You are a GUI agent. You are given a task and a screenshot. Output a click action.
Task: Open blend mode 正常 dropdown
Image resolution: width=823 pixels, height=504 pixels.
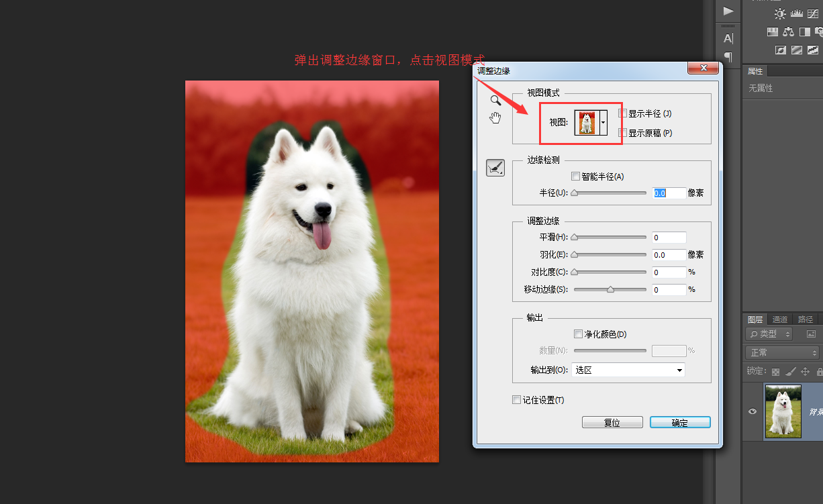point(782,352)
